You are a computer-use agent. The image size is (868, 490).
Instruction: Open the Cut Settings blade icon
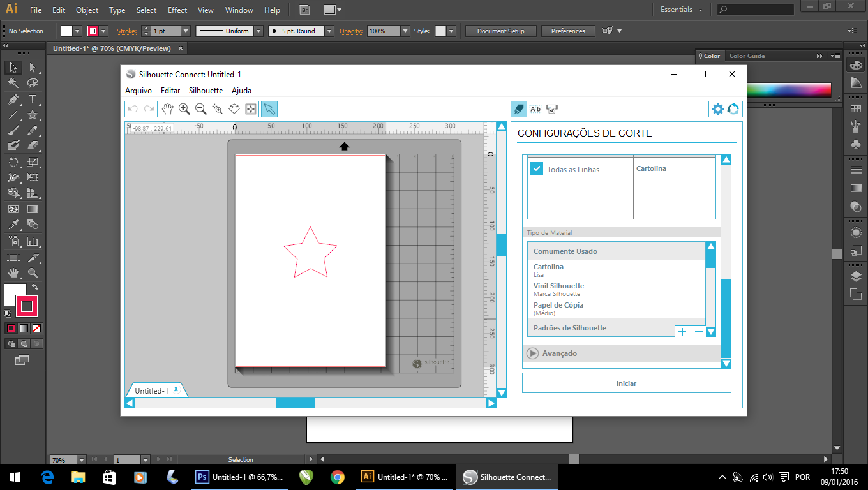tap(519, 109)
